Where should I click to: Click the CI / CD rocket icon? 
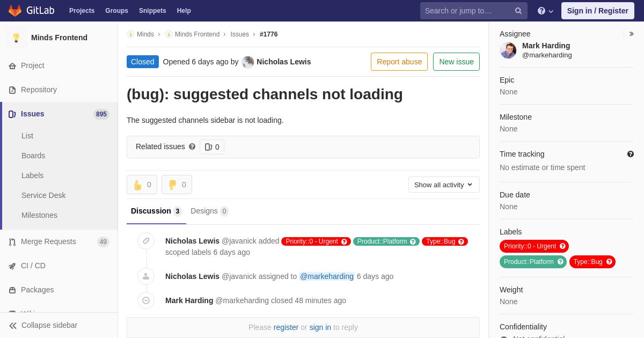pyautogui.click(x=12, y=266)
